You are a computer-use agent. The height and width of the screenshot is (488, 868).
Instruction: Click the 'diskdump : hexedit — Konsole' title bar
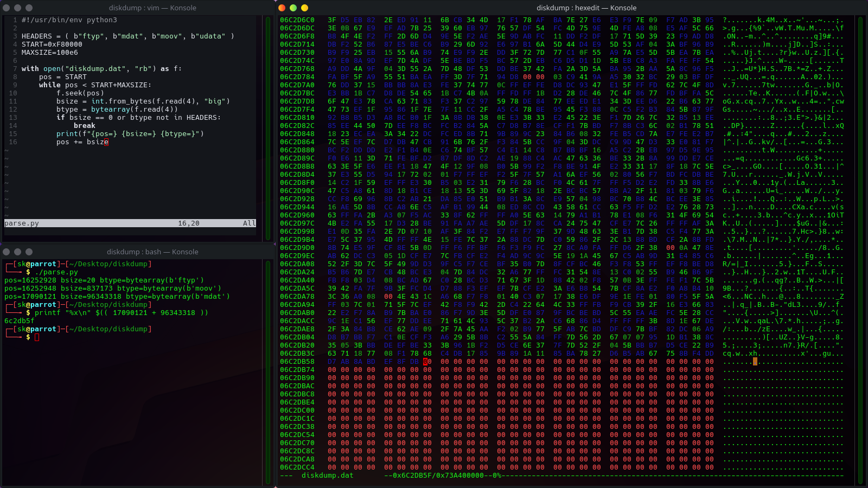coord(586,8)
